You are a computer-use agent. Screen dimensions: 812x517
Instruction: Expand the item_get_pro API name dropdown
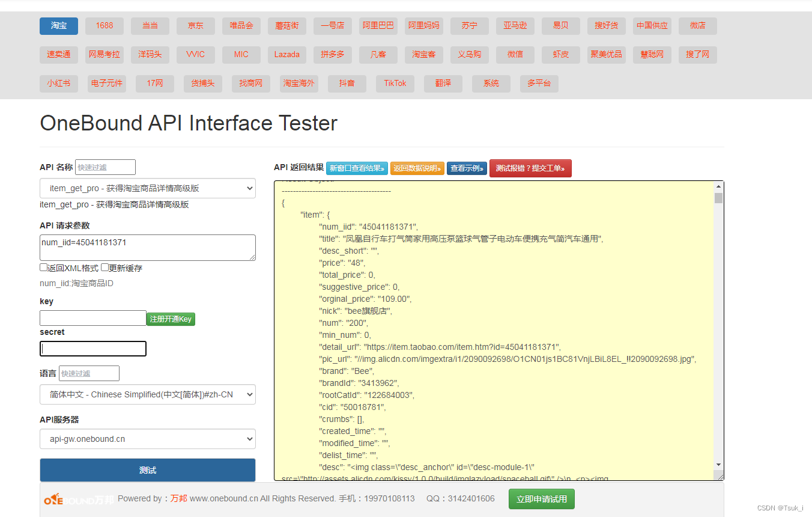click(148, 188)
